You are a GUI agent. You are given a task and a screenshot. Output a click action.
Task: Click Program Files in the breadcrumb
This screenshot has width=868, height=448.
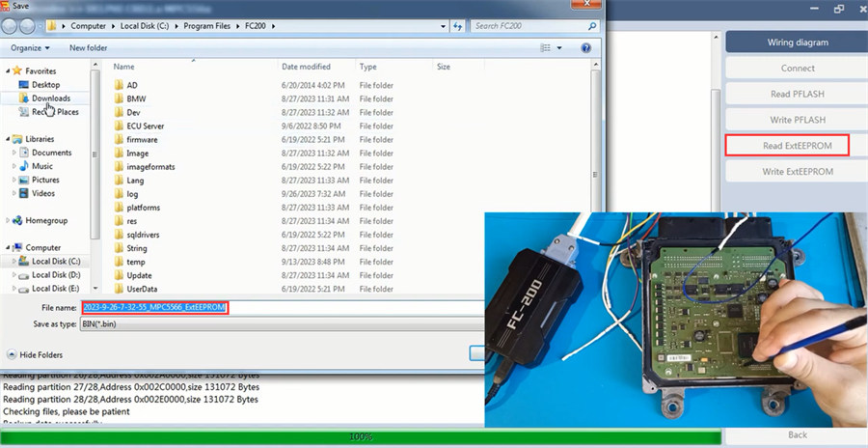click(207, 26)
